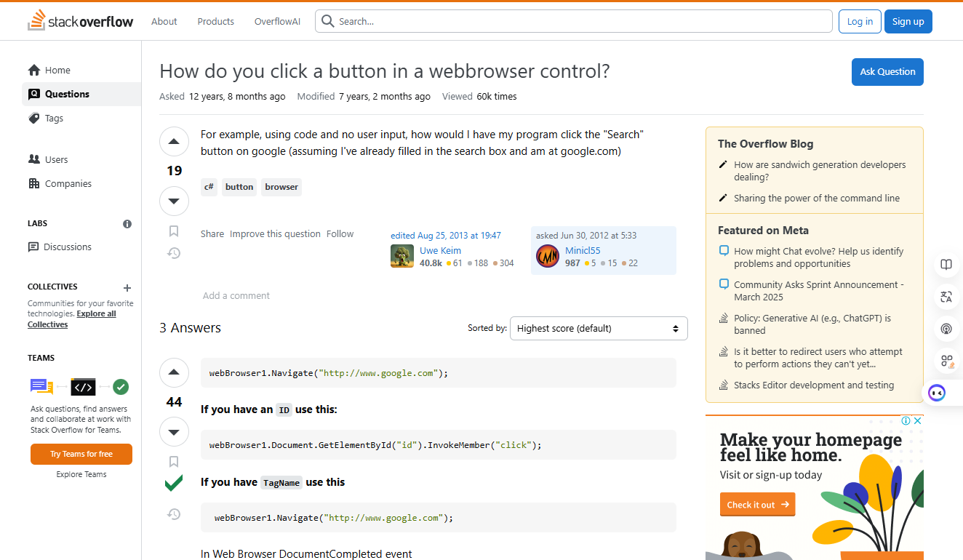
Task: Click the Try Teams for free button
Action: [x=81, y=454]
